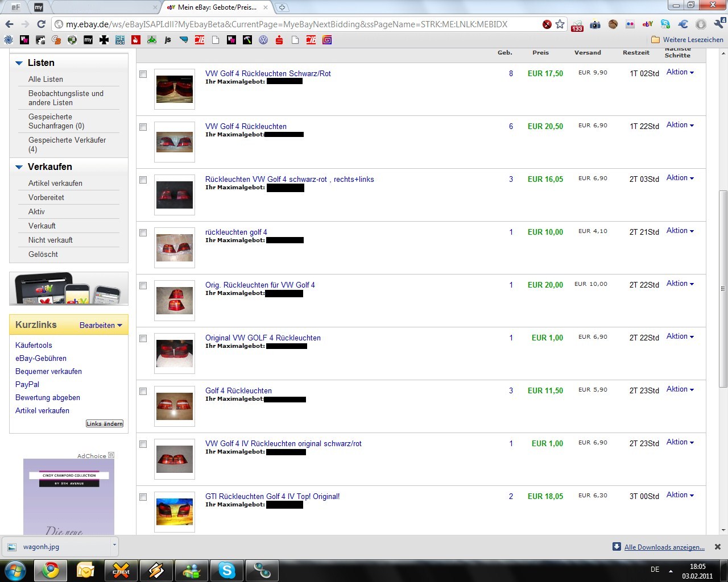Go to 'Gespeicherte Verkäufer (4)'
Screen dimensions: 728x582
coord(67,144)
